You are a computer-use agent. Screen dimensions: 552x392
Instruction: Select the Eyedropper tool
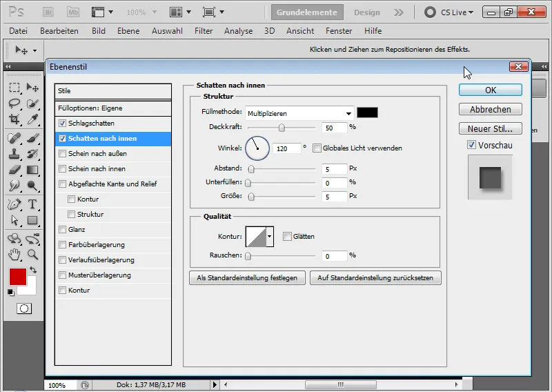(32, 119)
